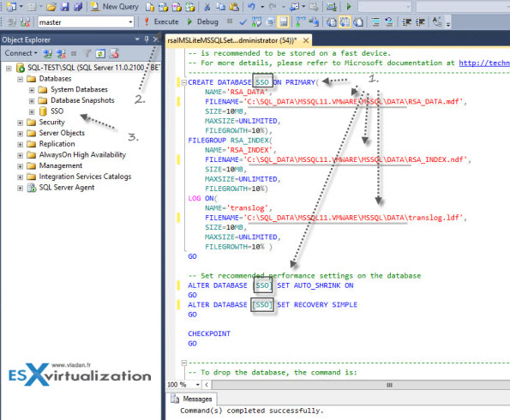
Task: Click the Cut scissors icon
Action: click(207, 7)
